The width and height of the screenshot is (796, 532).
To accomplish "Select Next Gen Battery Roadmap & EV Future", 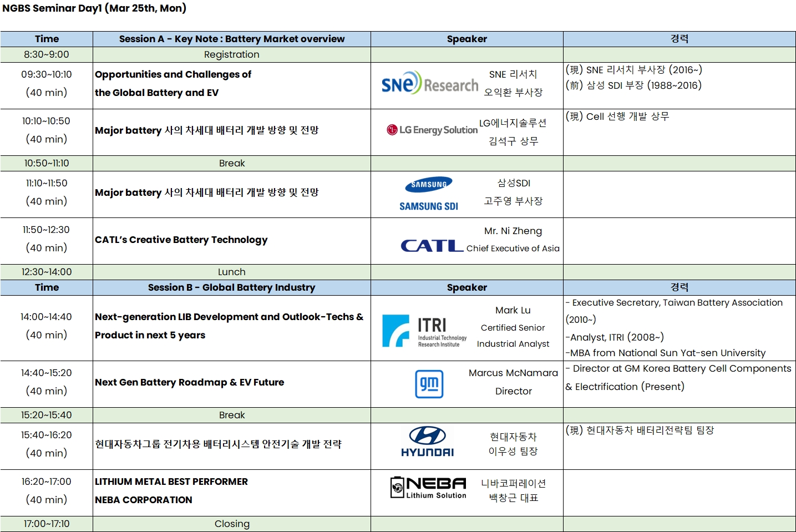I will 189,382.
